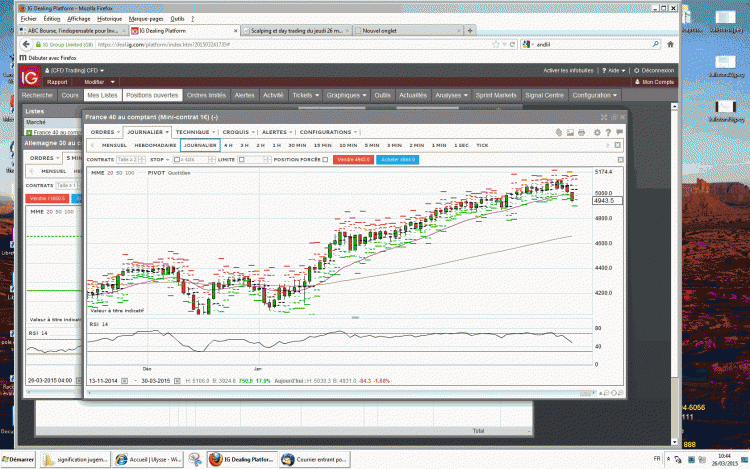750x469 pixels.
Task: Open a new Firefox tab
Action: [470, 30]
